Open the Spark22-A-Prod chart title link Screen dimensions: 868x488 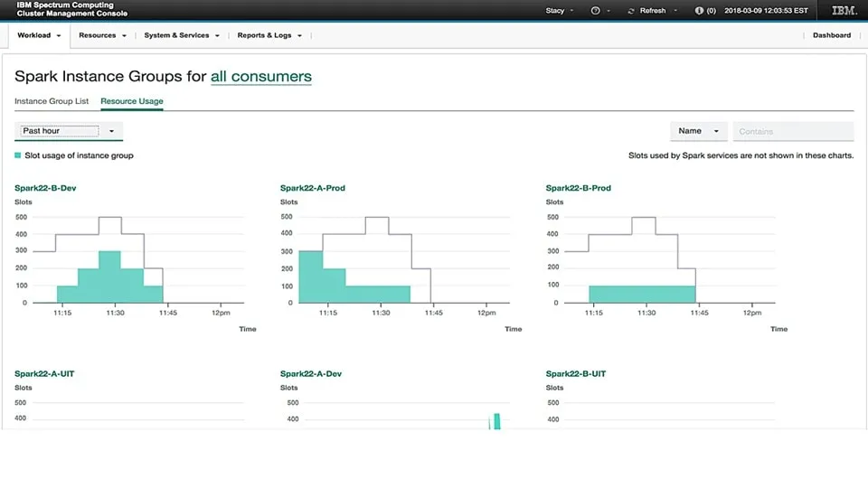coord(312,188)
